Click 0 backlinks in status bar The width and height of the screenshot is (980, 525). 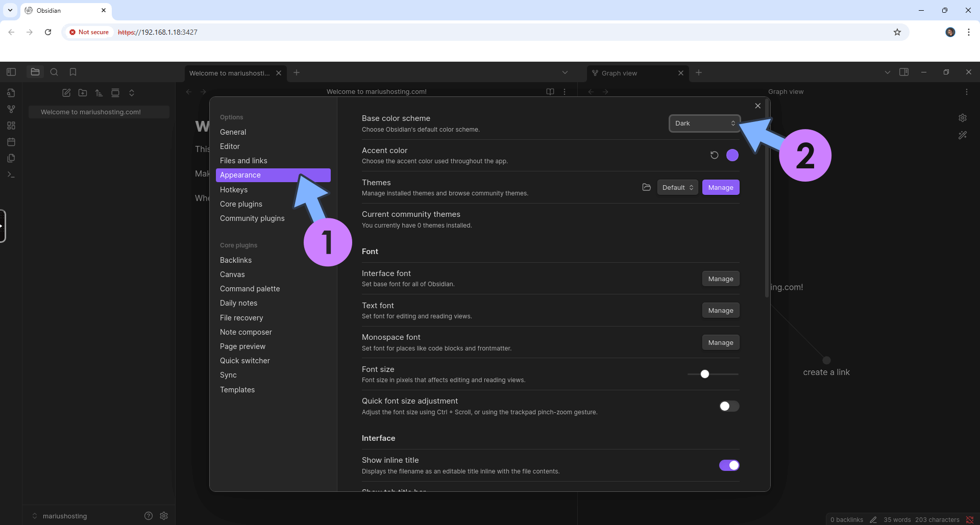coord(847,520)
